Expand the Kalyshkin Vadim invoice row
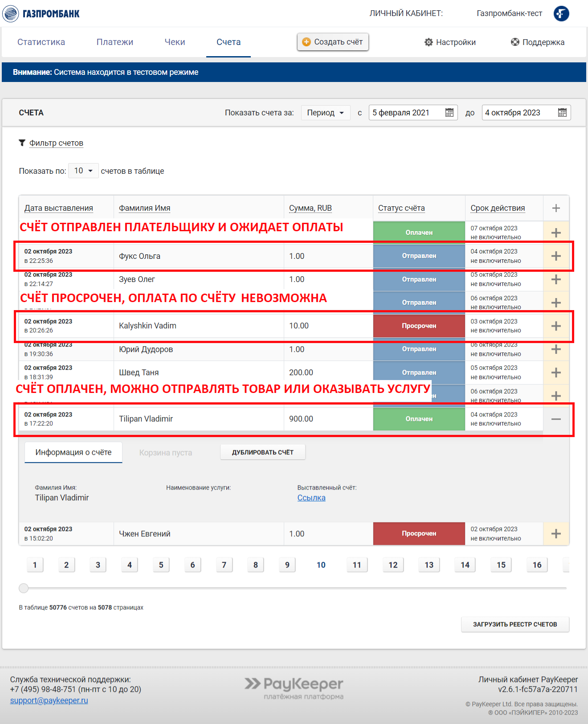Viewport: 588px width, 724px height. (x=556, y=326)
